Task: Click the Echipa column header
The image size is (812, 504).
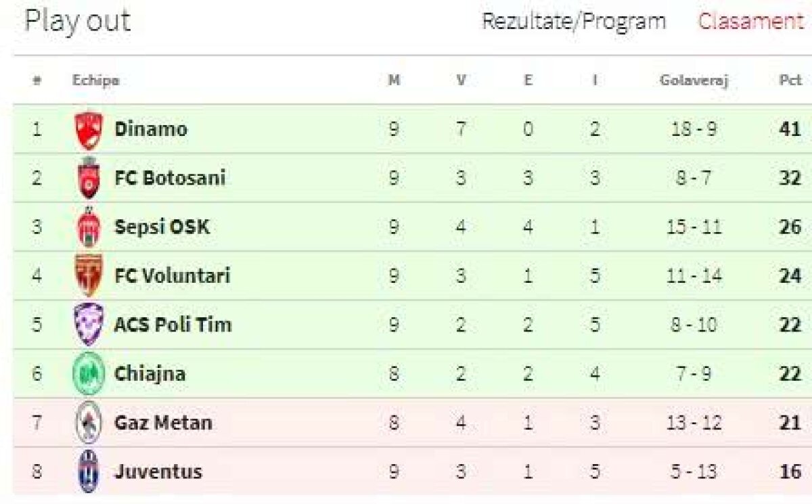Action: pos(96,81)
